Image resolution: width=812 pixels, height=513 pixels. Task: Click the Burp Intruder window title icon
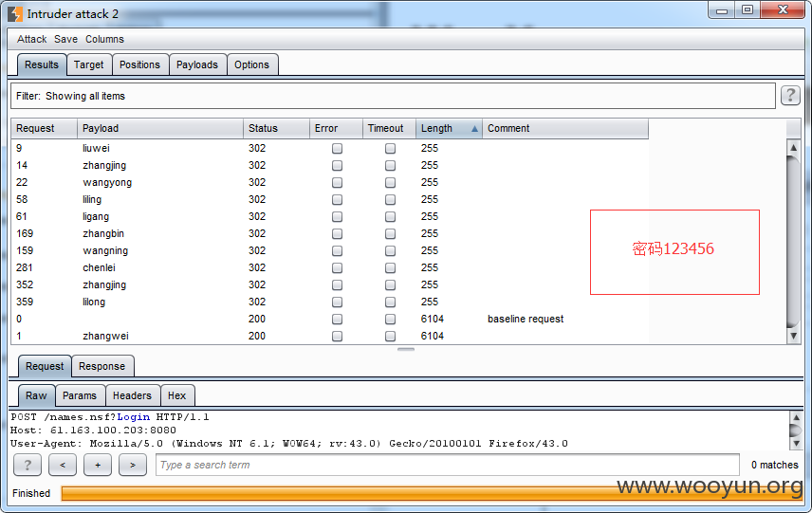point(15,14)
